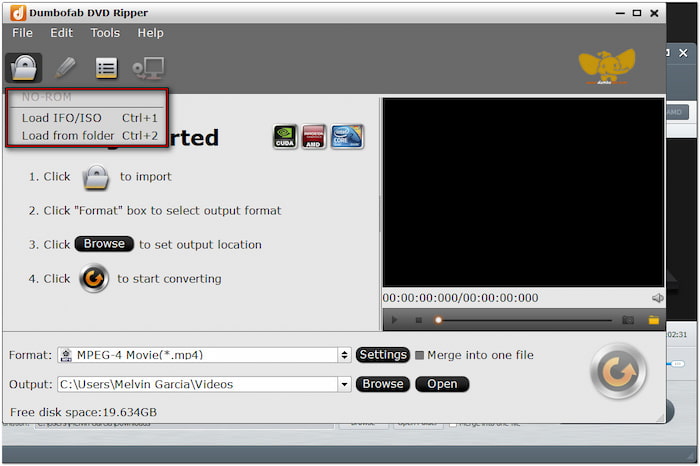The width and height of the screenshot is (700, 466).
Task: Click the Open button beside Output
Action: pyautogui.click(x=442, y=384)
